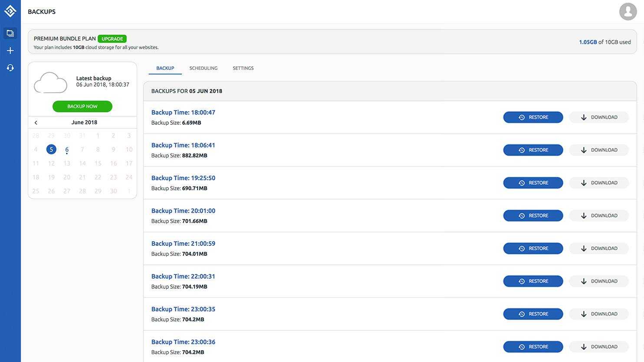This screenshot has width=644, height=362.
Task: Open the Backup Time: 18:06:41 link
Action: [183, 145]
